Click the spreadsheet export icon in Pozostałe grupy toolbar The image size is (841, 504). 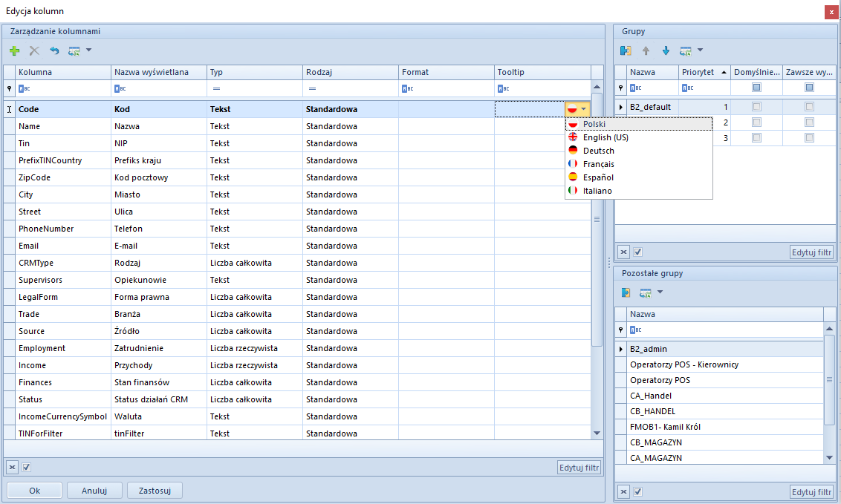coord(645,292)
